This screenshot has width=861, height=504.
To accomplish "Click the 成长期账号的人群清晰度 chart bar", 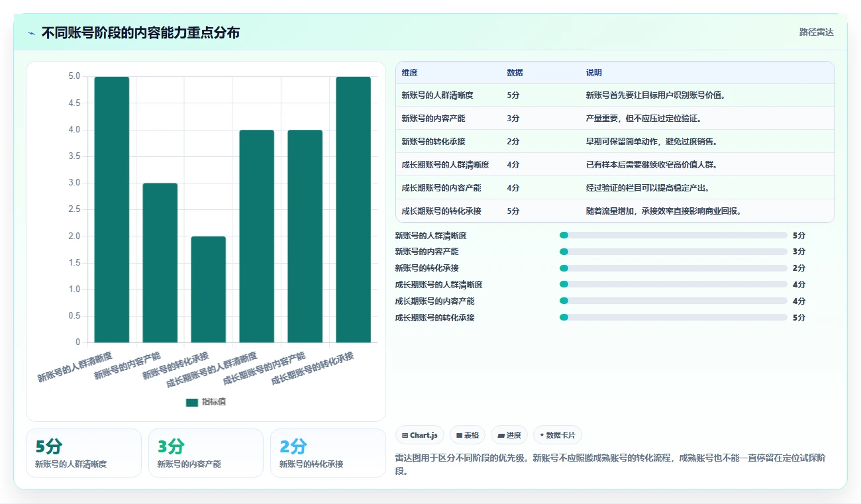I will (x=257, y=236).
